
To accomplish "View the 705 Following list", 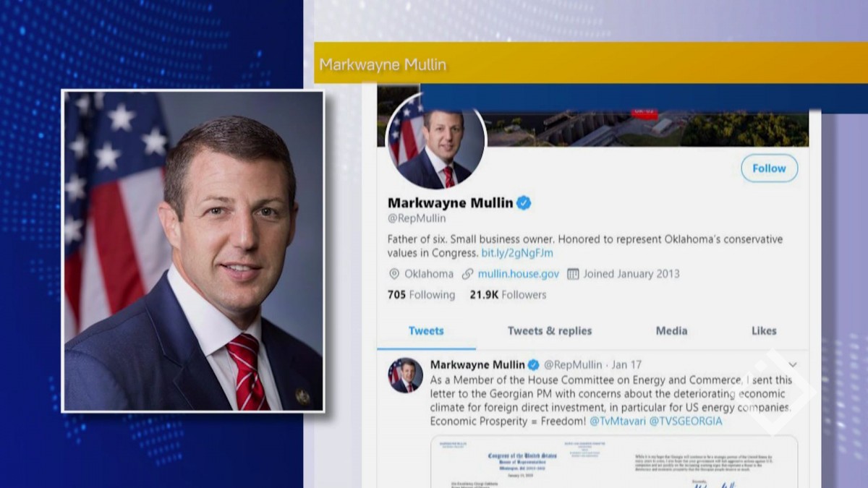I will click(422, 295).
